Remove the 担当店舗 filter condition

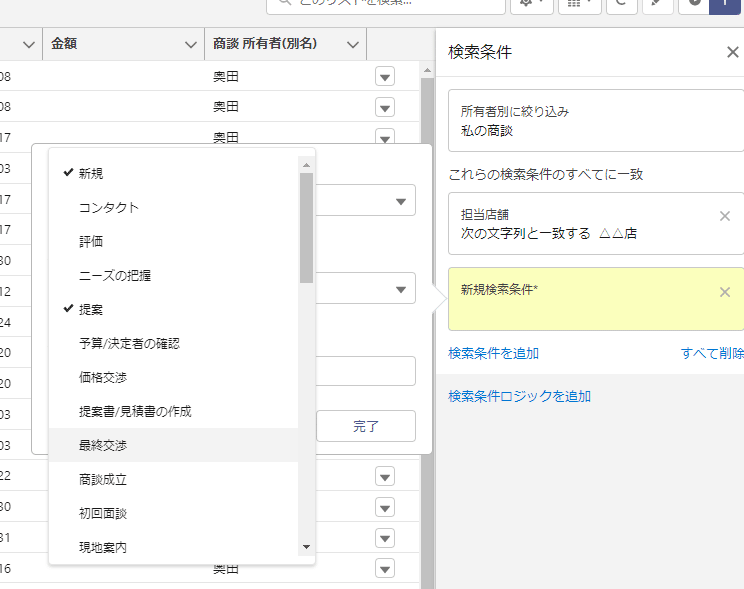[x=725, y=216]
